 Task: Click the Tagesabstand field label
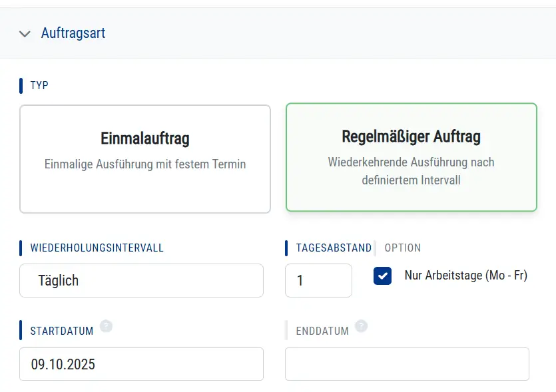click(x=334, y=248)
